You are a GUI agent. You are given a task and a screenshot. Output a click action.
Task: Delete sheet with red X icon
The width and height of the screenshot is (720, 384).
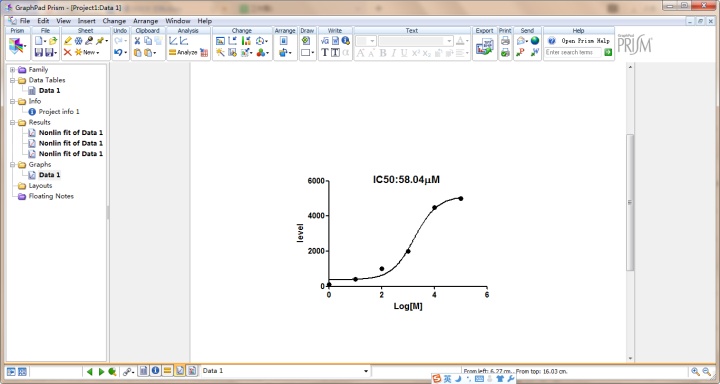[x=68, y=52]
